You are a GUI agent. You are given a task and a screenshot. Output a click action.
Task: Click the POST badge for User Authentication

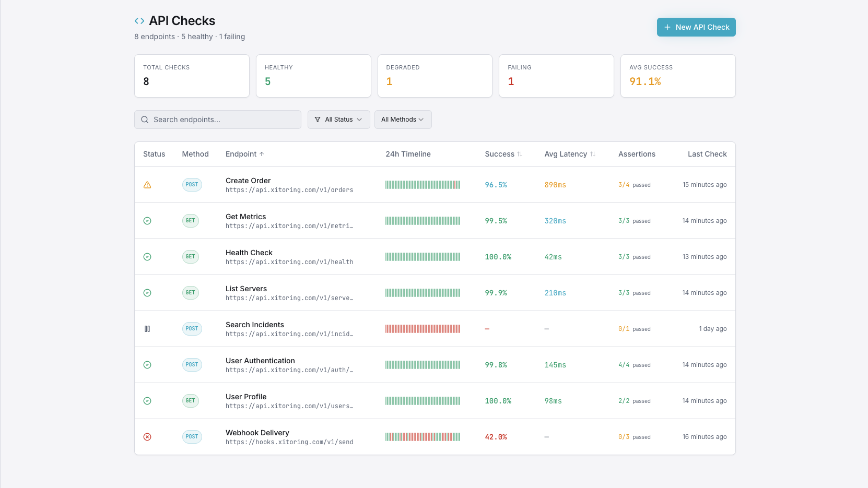pyautogui.click(x=192, y=365)
